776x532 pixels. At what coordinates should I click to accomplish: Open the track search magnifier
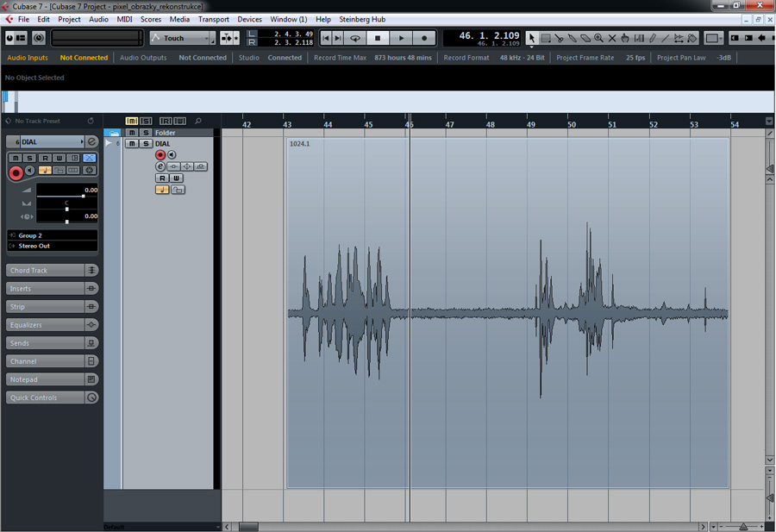[x=198, y=122]
